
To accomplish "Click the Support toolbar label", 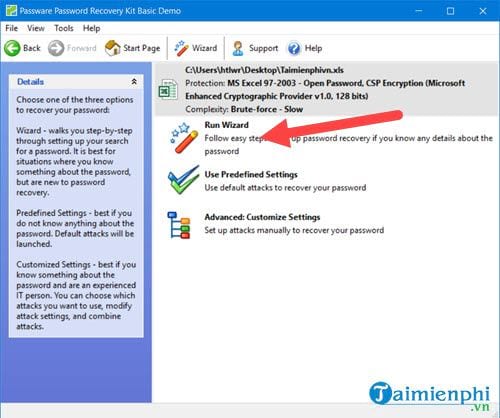I will pyautogui.click(x=263, y=48).
